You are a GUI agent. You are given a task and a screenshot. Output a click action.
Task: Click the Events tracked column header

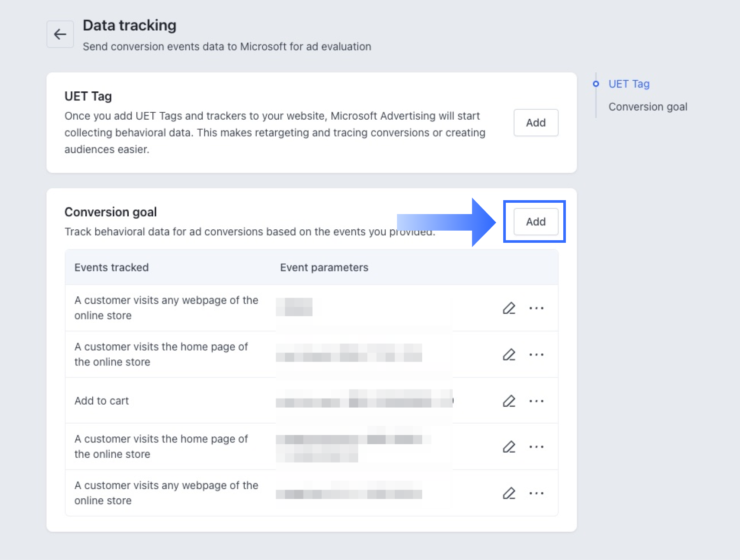(111, 268)
